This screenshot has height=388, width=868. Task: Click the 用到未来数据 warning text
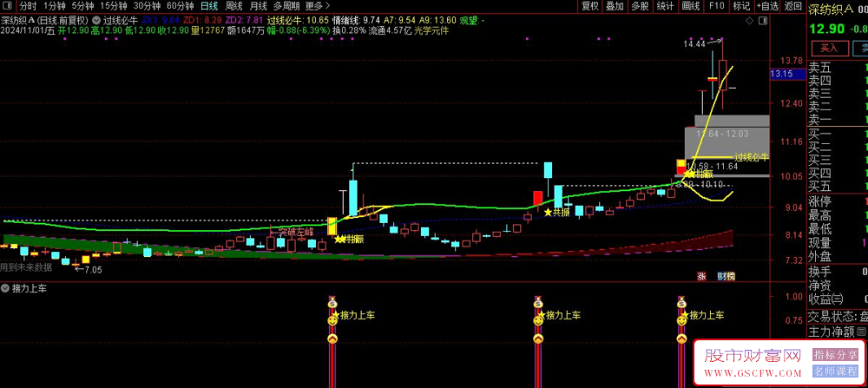(x=26, y=267)
